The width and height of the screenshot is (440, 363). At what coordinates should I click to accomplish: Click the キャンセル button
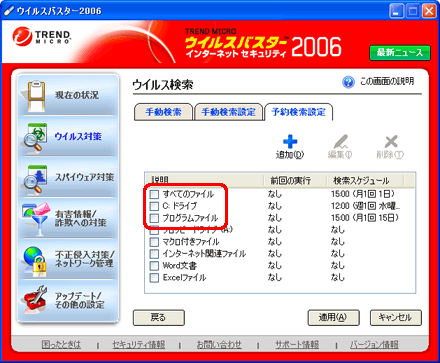pyautogui.click(x=396, y=317)
